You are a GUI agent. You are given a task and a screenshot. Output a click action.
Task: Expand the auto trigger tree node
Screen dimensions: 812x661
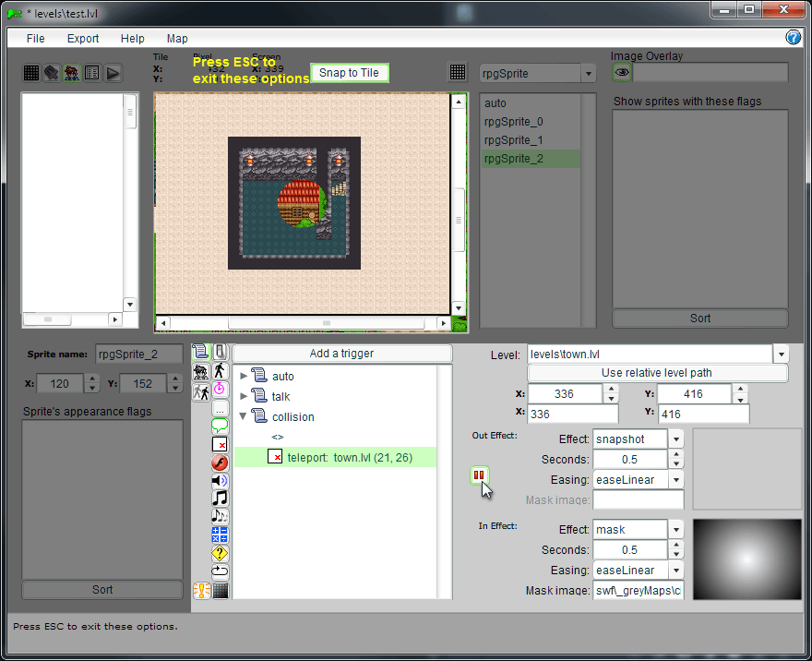244,377
